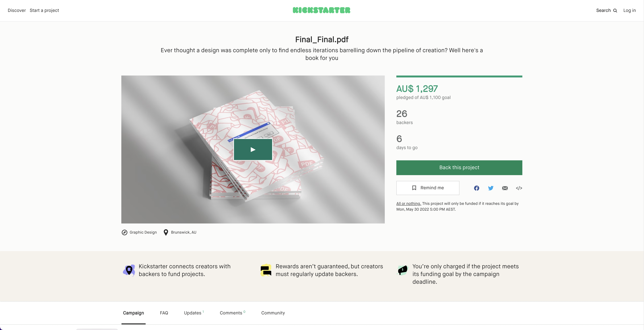Share project via email envelope icon
Viewport: 644px width, 330px height.
pyautogui.click(x=505, y=188)
